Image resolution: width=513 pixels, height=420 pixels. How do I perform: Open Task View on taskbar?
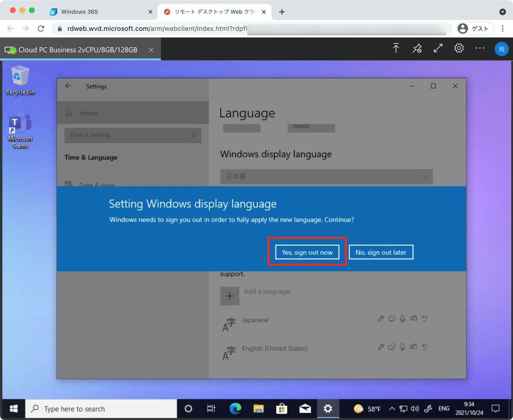point(211,409)
